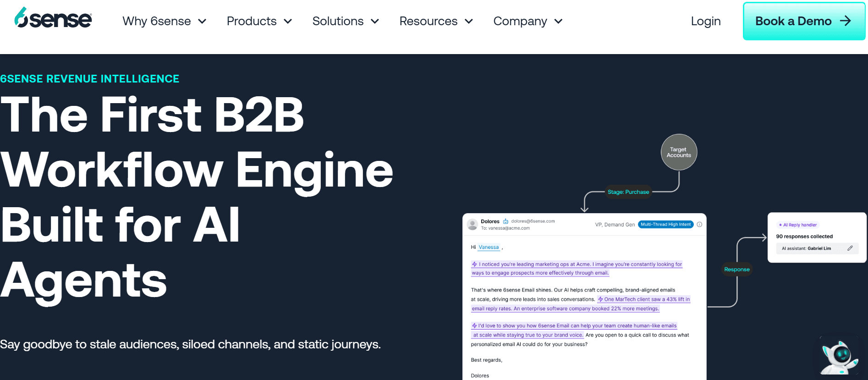This screenshot has height=380, width=868.
Task: Expand the Solutions chevron arrow
Action: point(375,22)
